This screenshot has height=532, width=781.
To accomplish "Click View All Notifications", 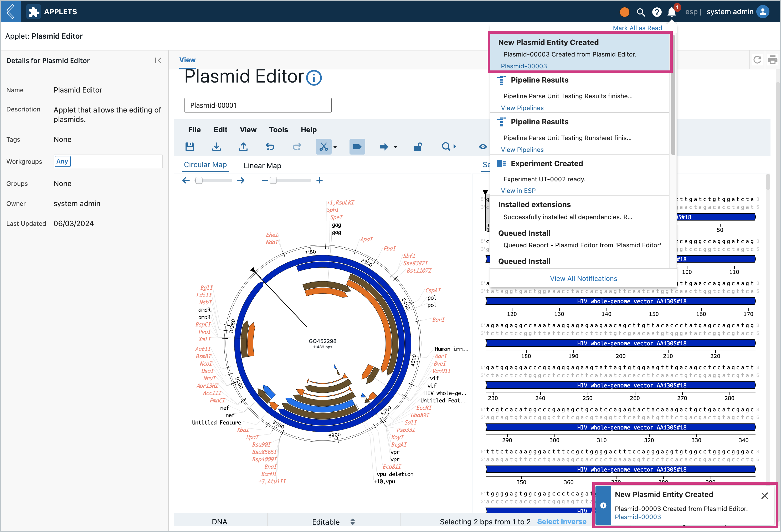I will coord(583,279).
